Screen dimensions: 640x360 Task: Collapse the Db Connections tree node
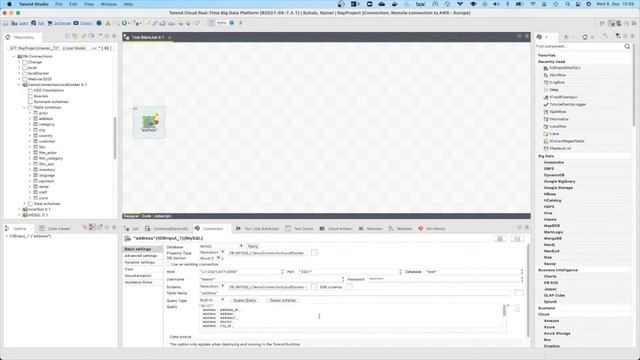(13, 56)
